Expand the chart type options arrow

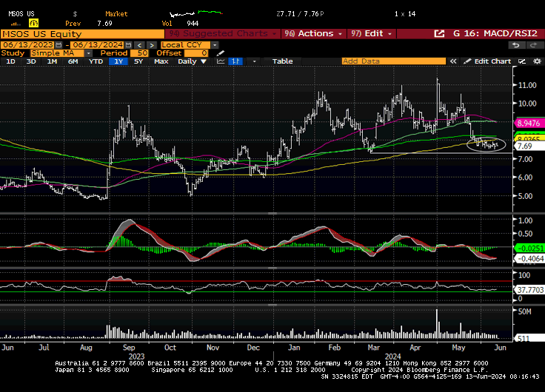(254, 61)
